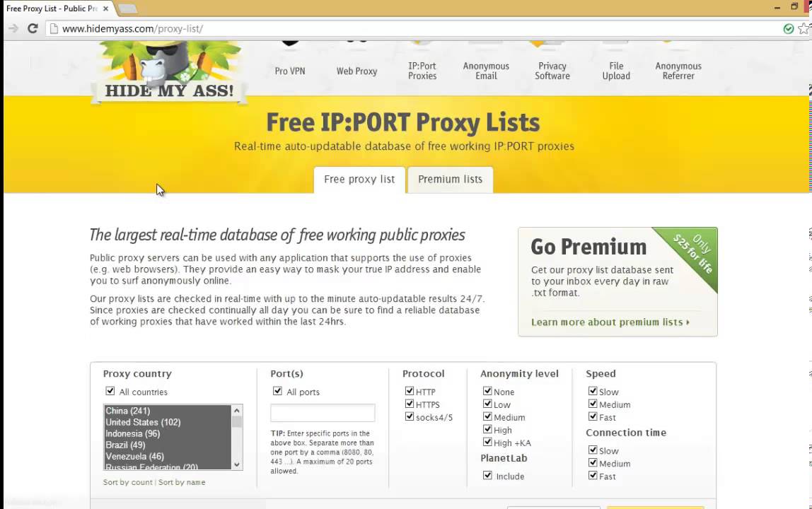
Task: Uncheck the All ports checkbox
Action: (x=277, y=391)
